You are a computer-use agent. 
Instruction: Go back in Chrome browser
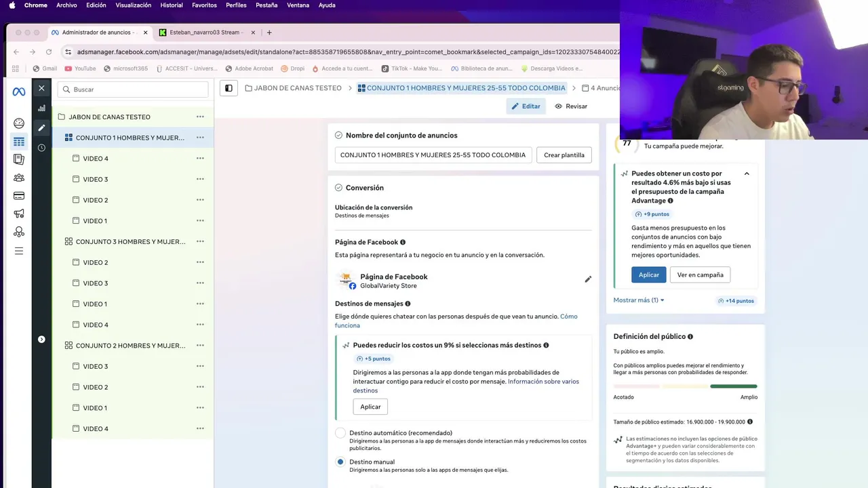pyautogui.click(x=16, y=52)
